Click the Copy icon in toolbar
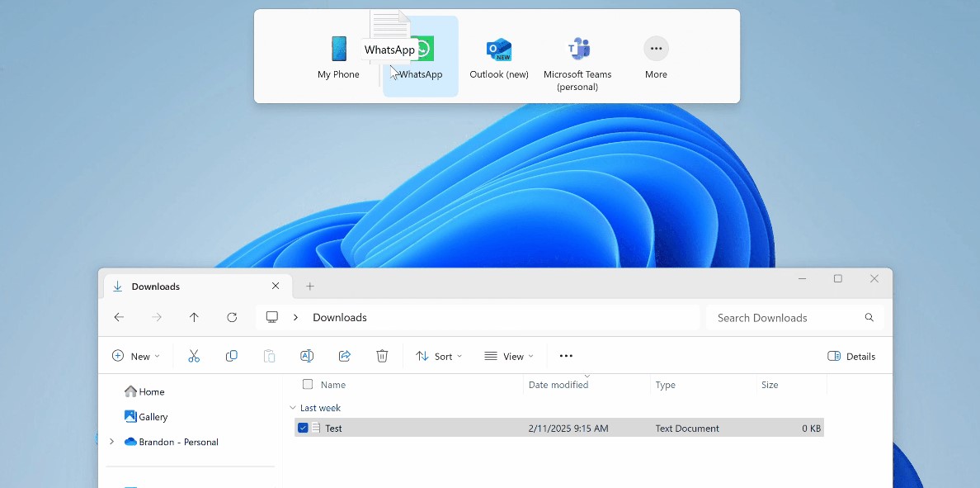980x488 pixels. tap(232, 356)
